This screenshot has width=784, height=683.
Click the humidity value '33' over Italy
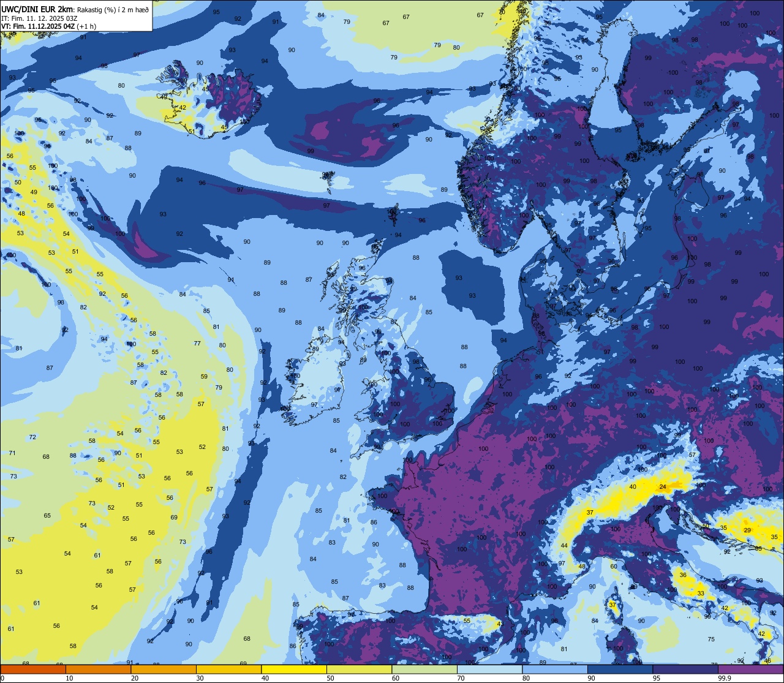[x=701, y=594]
